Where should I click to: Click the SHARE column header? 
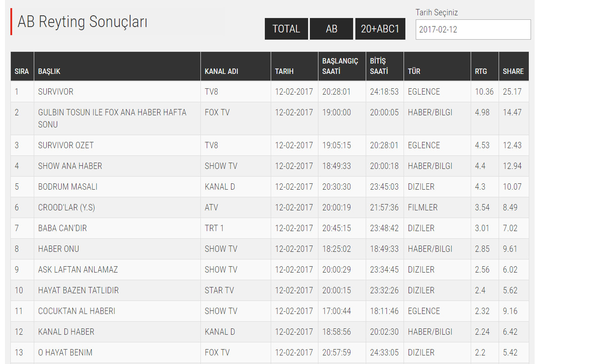pos(513,71)
